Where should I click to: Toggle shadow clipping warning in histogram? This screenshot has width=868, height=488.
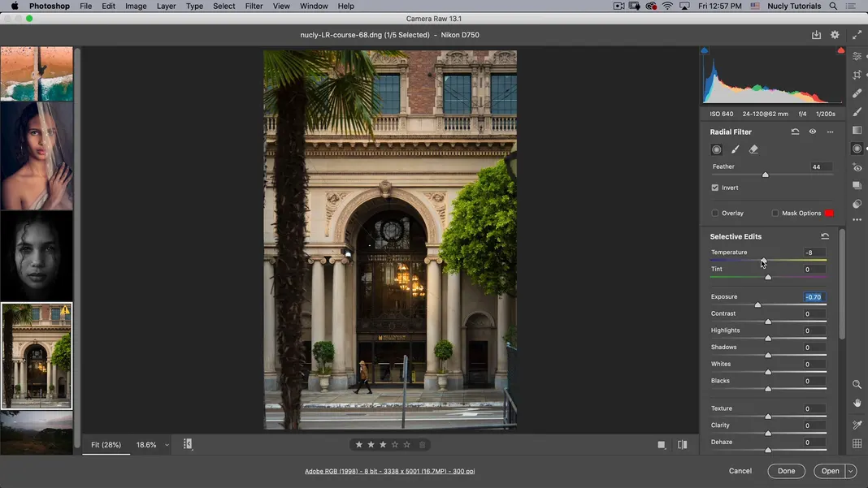[704, 50]
